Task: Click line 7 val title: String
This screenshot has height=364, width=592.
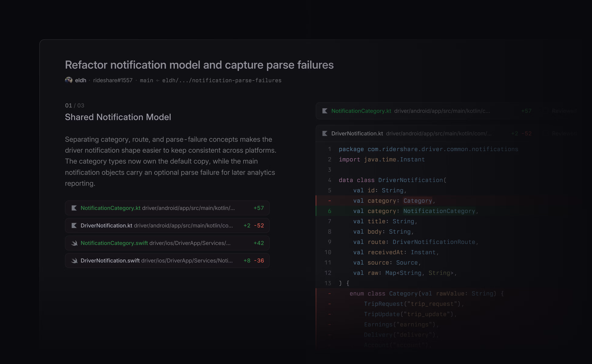Action: [x=385, y=221]
